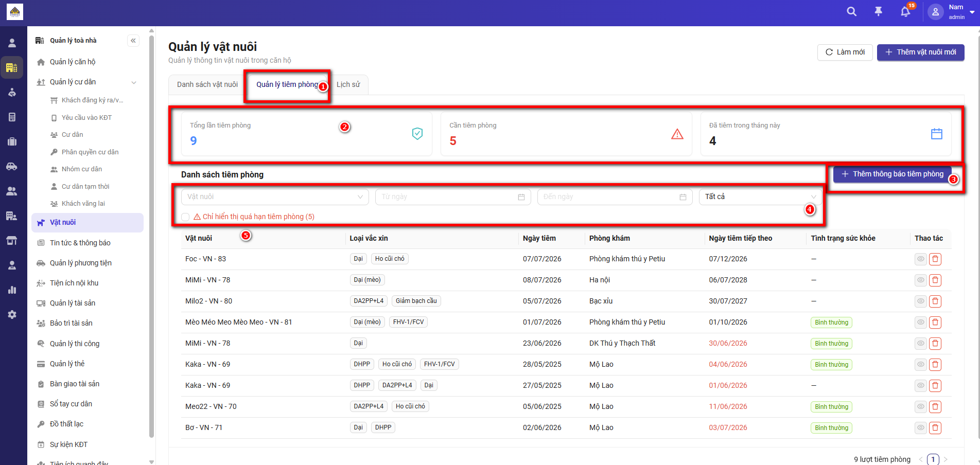This screenshot has width=980, height=465.
Task: Click the Đã tiêm trong tháng này card
Action: point(826,134)
